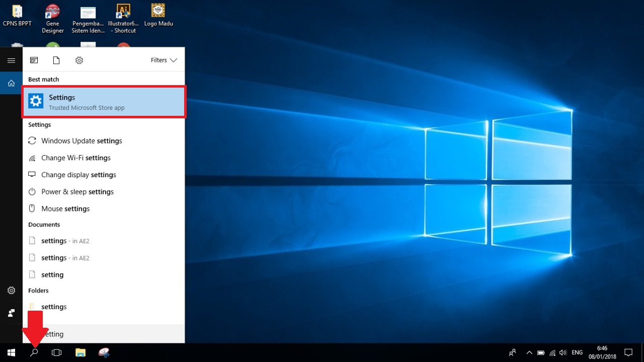Open the Action Center notifications icon
This screenshot has height=362, width=644.
[628, 352]
